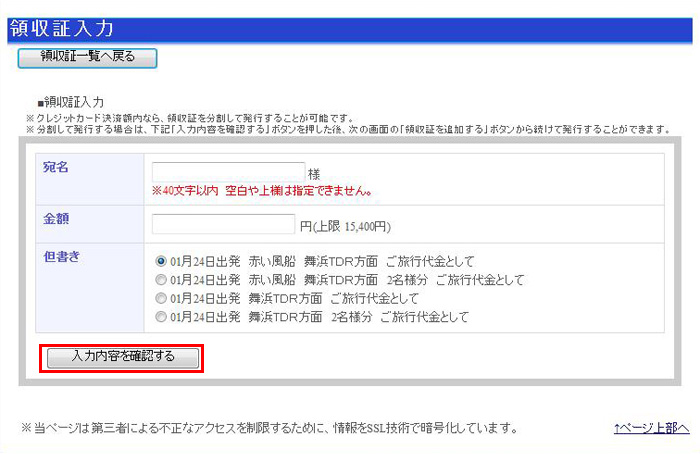Choose radio option 赤い風船 舞浜TDR方面 2名様分

(x=160, y=280)
